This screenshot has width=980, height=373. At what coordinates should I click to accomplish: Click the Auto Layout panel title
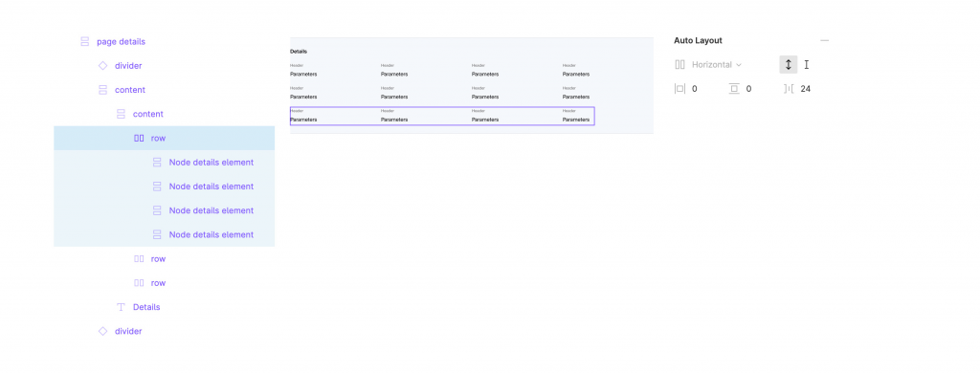[698, 40]
